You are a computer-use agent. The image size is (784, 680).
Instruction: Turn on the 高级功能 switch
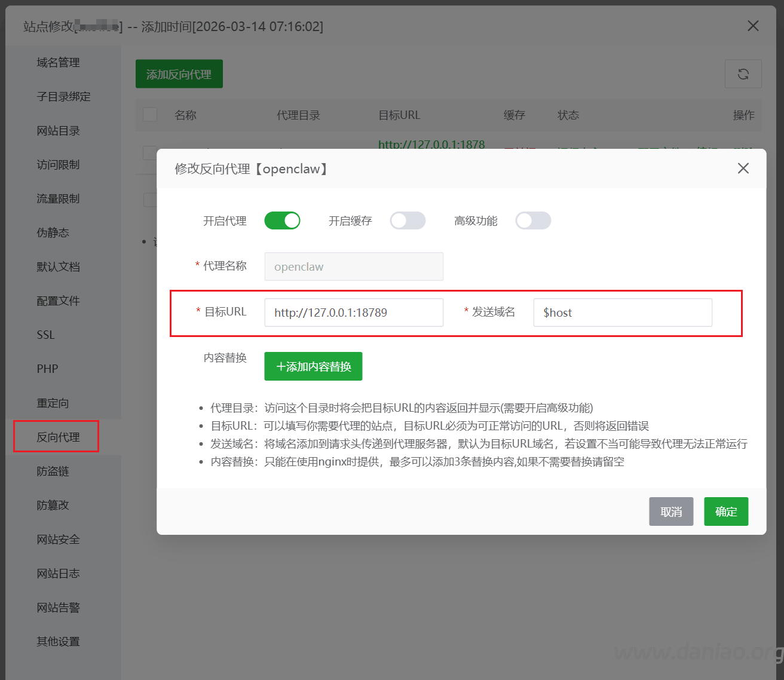(x=533, y=220)
